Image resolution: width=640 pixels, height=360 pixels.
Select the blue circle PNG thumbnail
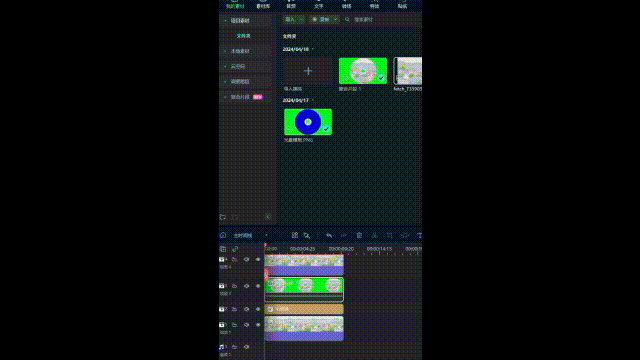tap(308, 122)
